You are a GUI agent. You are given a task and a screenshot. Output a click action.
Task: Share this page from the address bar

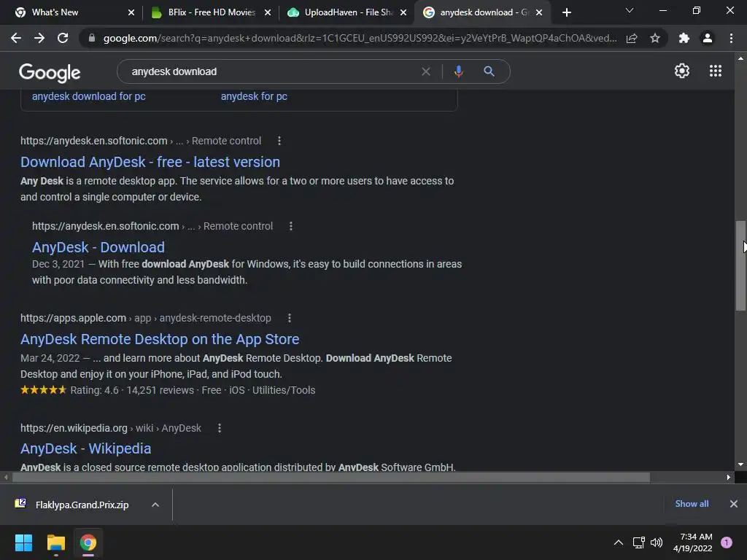(632, 38)
